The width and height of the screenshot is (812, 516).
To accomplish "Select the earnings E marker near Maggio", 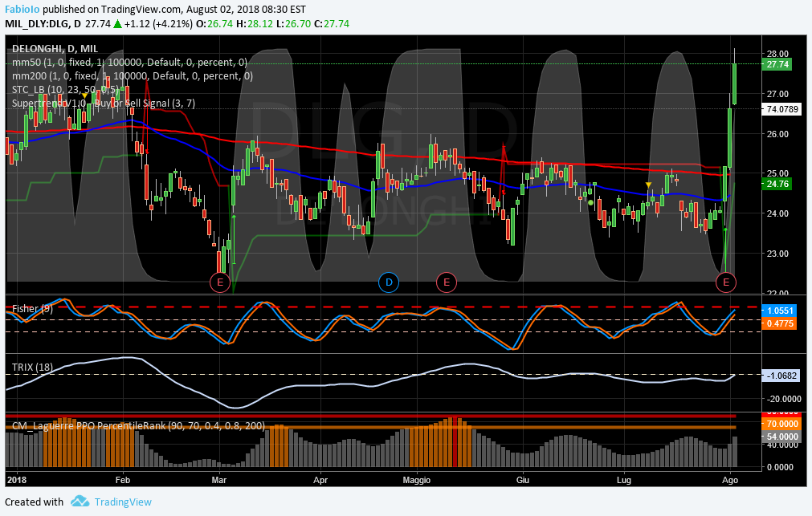I will tap(447, 282).
